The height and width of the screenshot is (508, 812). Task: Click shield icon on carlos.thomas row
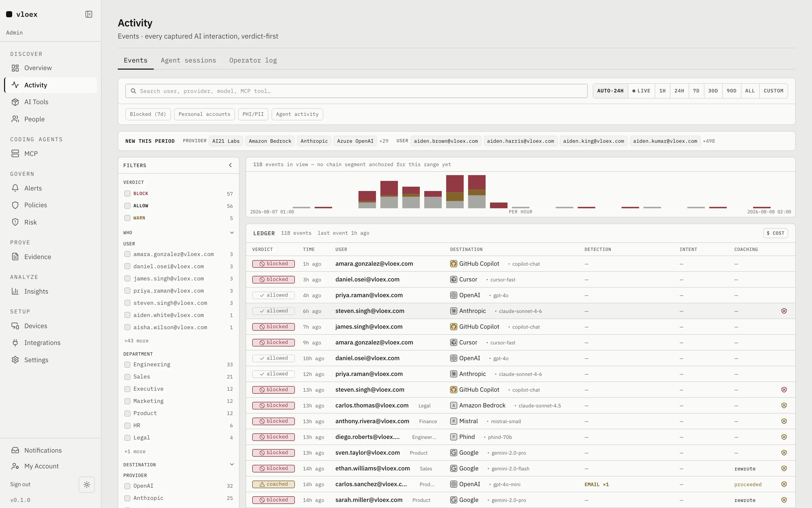[784, 405]
